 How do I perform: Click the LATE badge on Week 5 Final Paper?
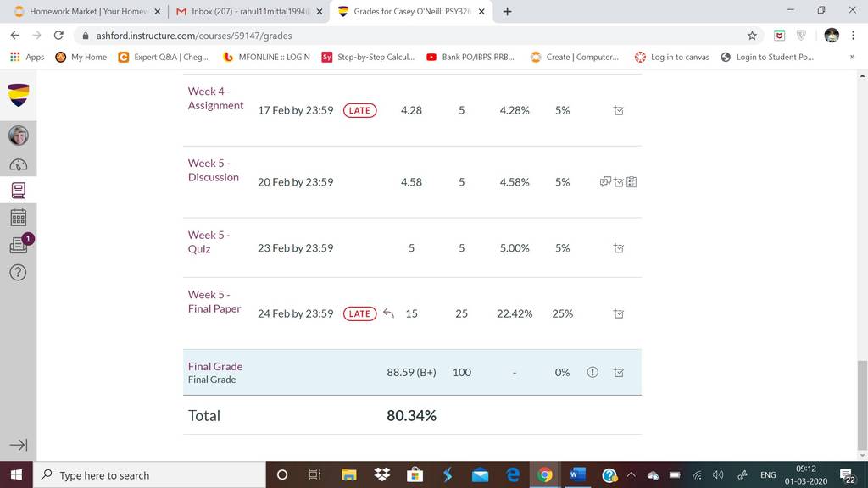(x=359, y=313)
